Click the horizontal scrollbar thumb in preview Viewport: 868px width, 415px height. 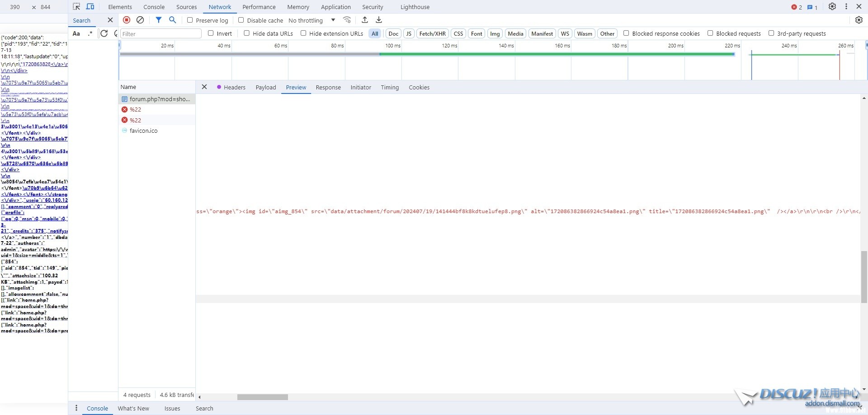tap(262, 397)
